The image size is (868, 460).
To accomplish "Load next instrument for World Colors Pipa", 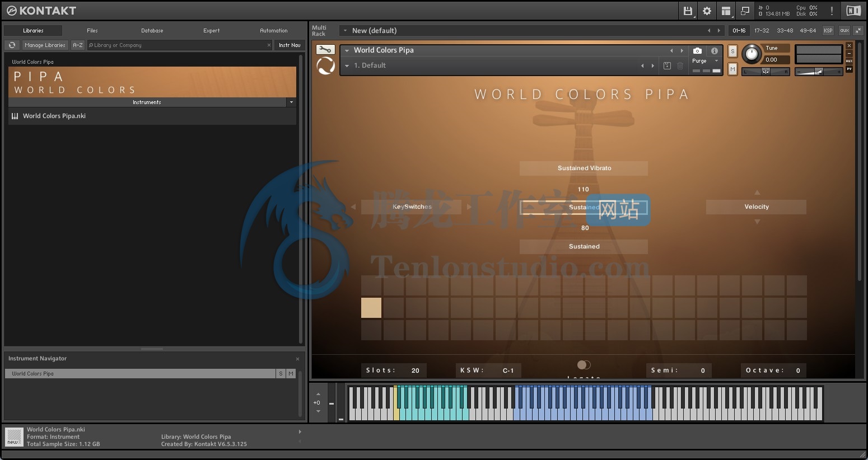I will point(682,50).
